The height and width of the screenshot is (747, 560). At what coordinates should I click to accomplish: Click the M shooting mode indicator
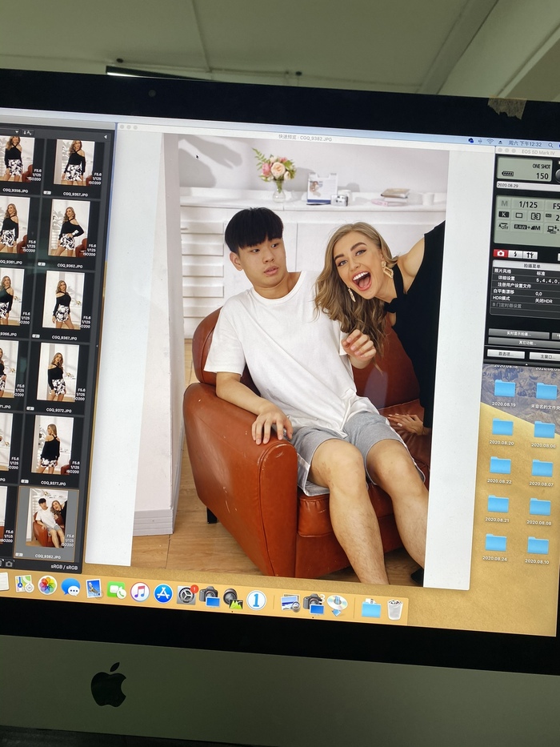(x=504, y=203)
